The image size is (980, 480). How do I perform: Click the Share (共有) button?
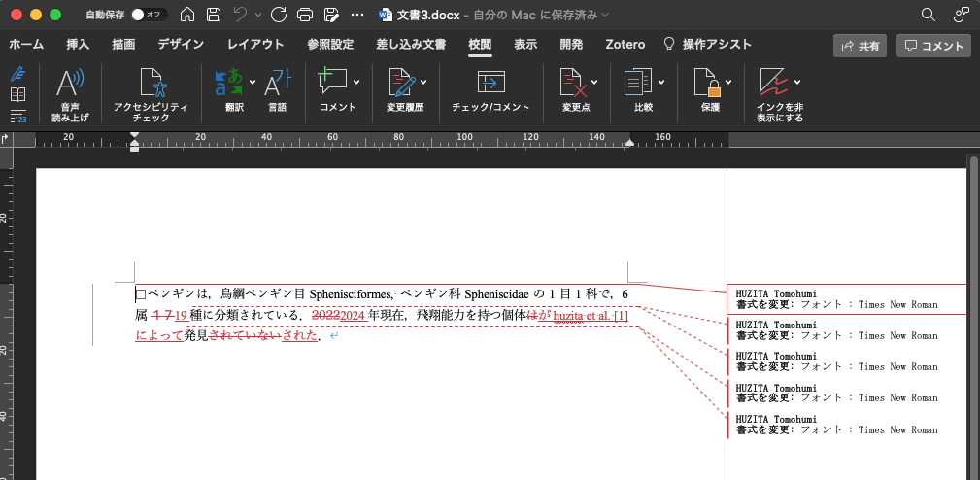coord(860,46)
